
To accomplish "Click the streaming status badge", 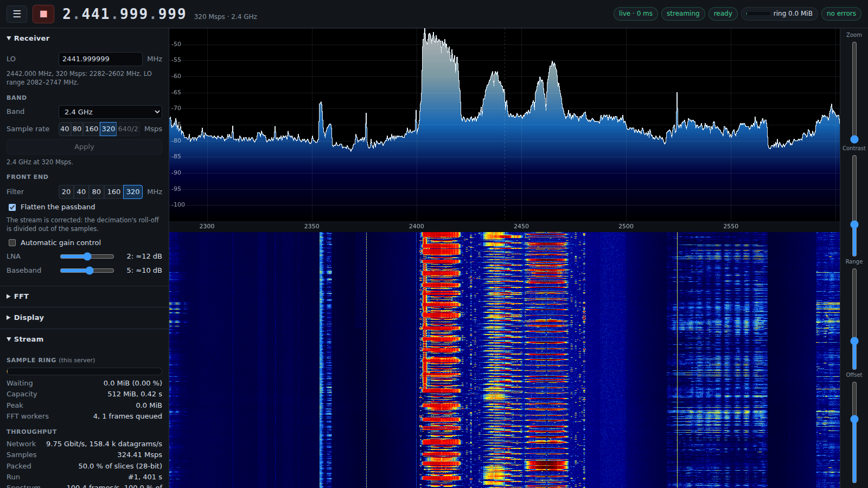I will tap(683, 14).
